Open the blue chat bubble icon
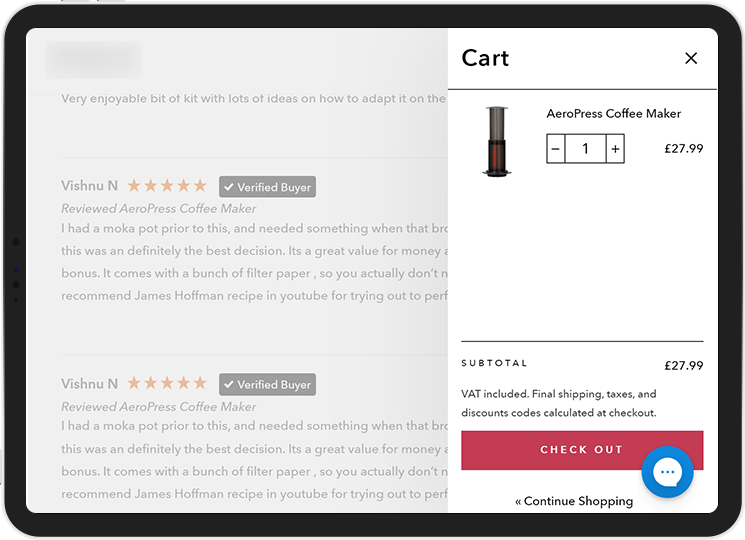The image size is (745, 540). pyautogui.click(x=668, y=472)
